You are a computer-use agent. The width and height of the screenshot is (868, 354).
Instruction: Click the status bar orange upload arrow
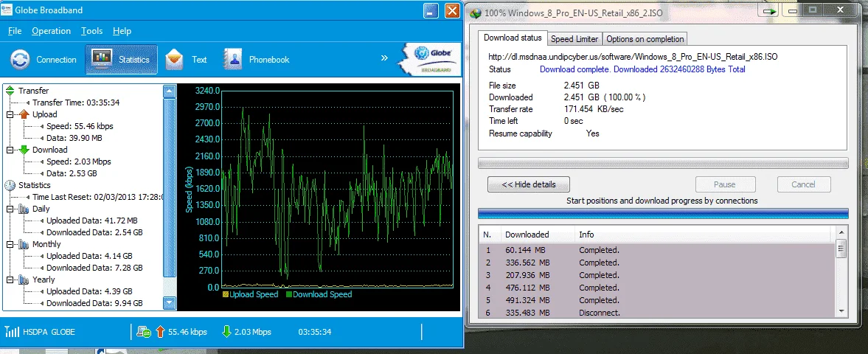(160, 332)
